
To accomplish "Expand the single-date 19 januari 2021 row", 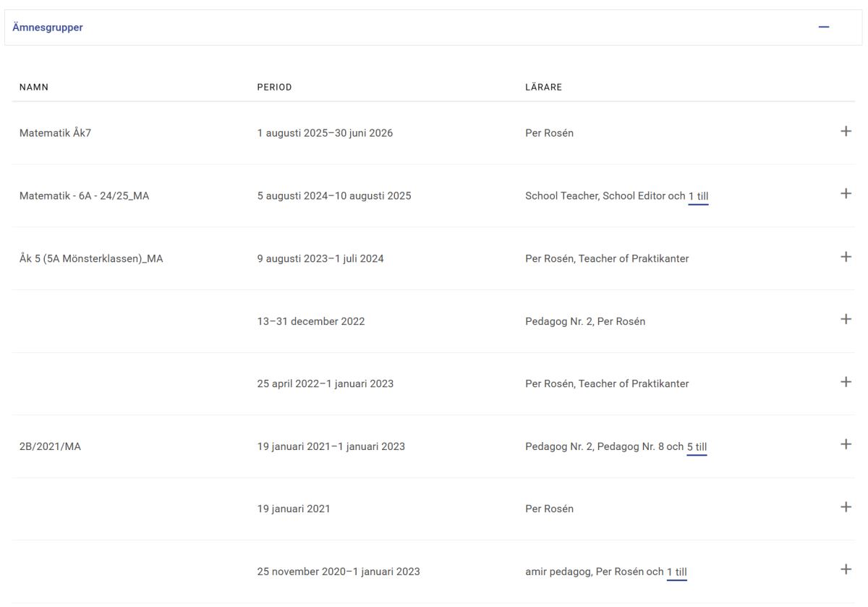I will click(x=846, y=507).
